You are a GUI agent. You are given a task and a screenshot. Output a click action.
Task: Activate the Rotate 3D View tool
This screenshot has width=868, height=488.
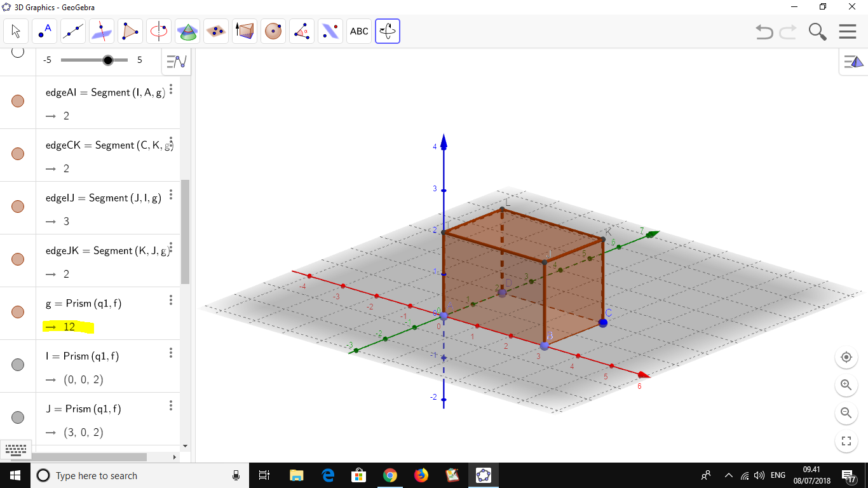(x=387, y=30)
